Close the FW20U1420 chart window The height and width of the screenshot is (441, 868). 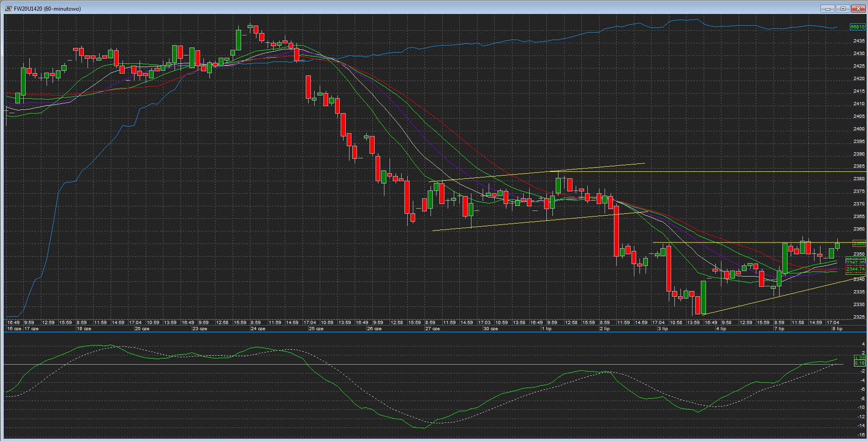(x=858, y=8)
